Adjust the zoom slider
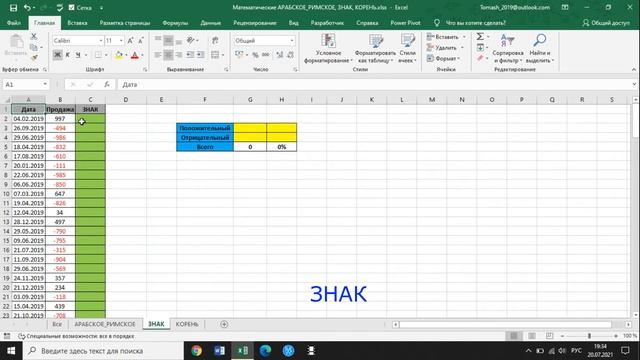The height and width of the screenshot is (360, 640). pos(589,336)
